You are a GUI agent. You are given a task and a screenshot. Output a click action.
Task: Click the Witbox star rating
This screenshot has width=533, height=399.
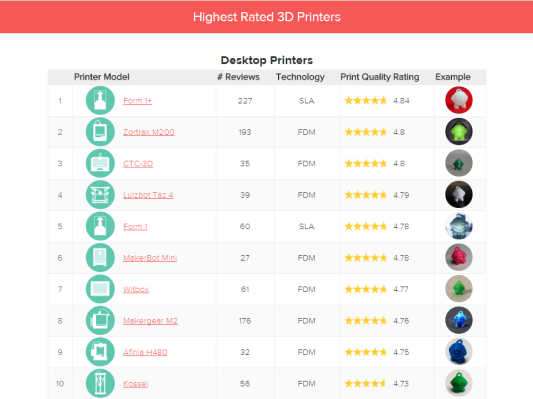365,289
